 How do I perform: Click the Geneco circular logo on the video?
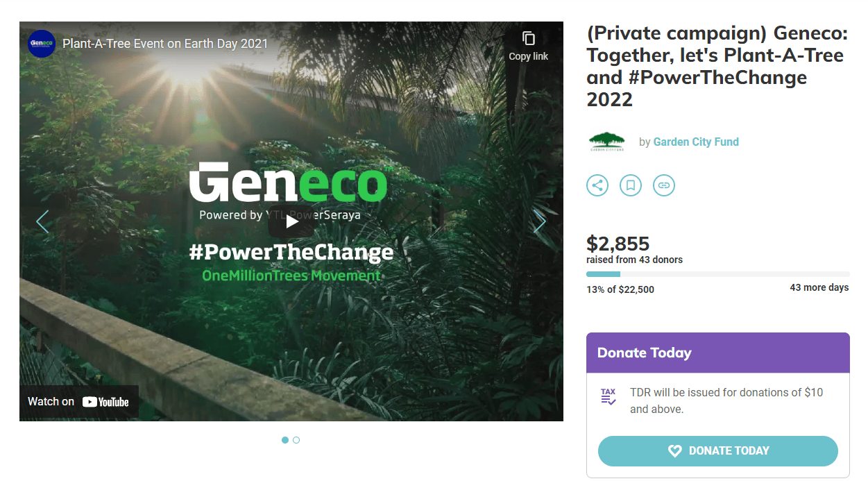tap(41, 42)
